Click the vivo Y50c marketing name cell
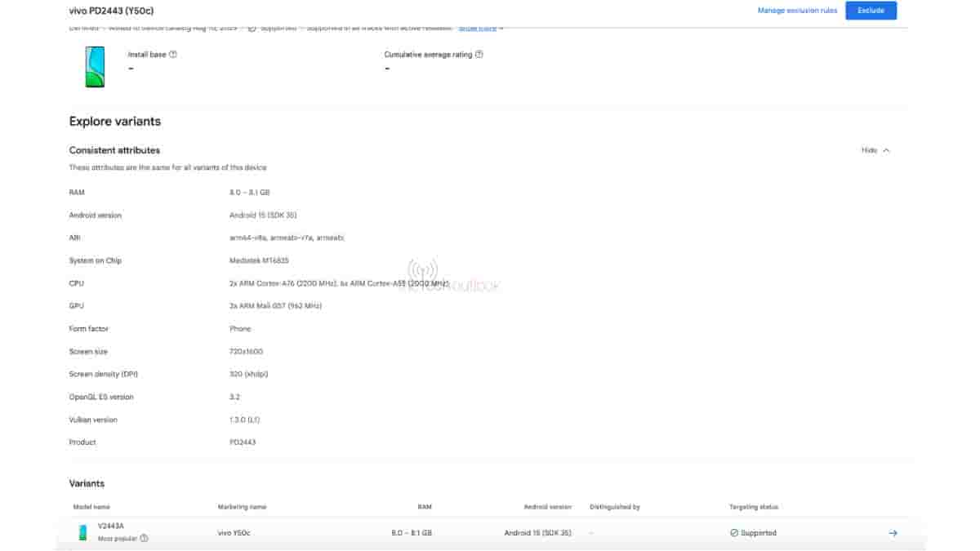Screen dimensions: 980x551 (x=234, y=533)
